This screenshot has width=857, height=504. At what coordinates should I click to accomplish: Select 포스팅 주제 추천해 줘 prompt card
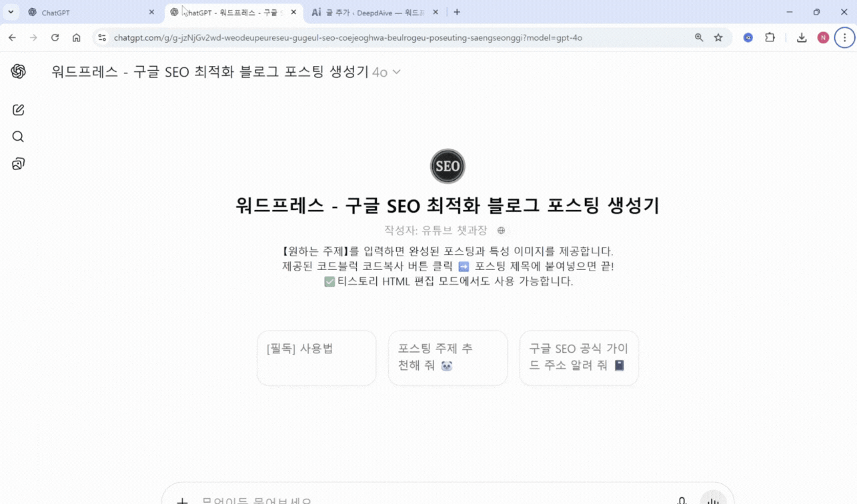[448, 358]
